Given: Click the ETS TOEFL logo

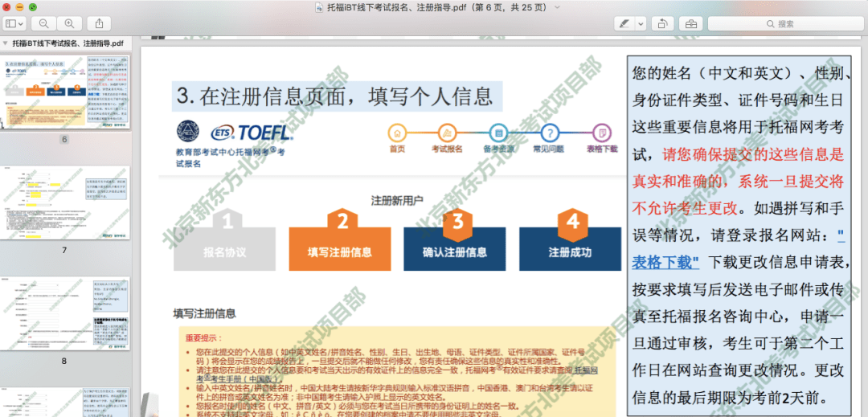Looking at the screenshot, I should point(252,133).
